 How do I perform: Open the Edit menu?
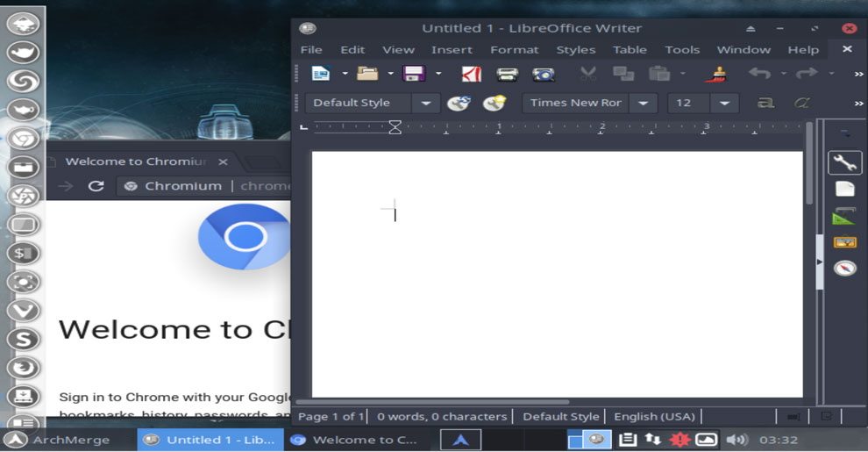pos(352,50)
